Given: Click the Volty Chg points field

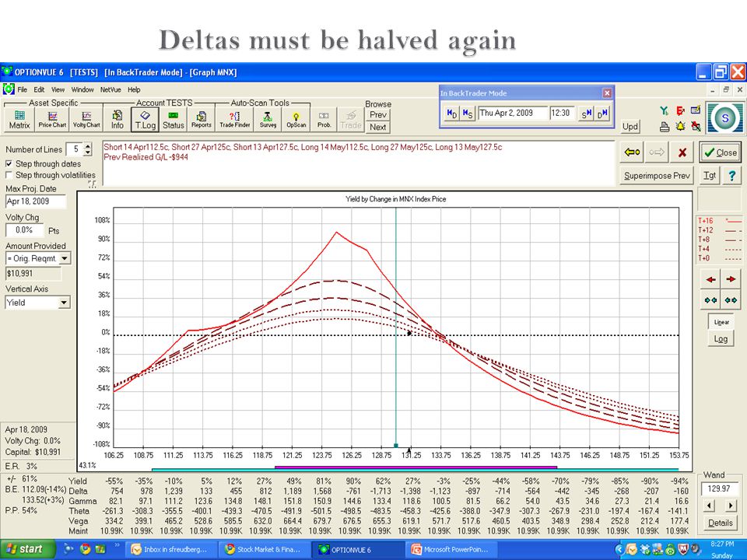Looking at the screenshot, I should coord(25,230).
